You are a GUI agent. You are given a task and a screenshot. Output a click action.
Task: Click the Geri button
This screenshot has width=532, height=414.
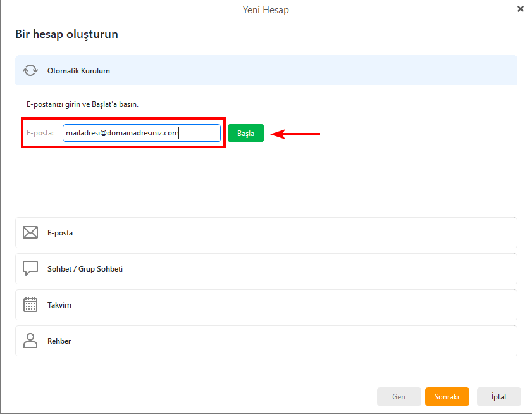point(399,397)
